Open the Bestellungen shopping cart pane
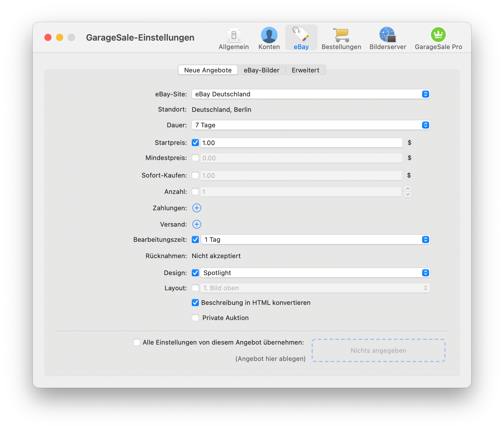504x431 pixels. tap(341, 39)
